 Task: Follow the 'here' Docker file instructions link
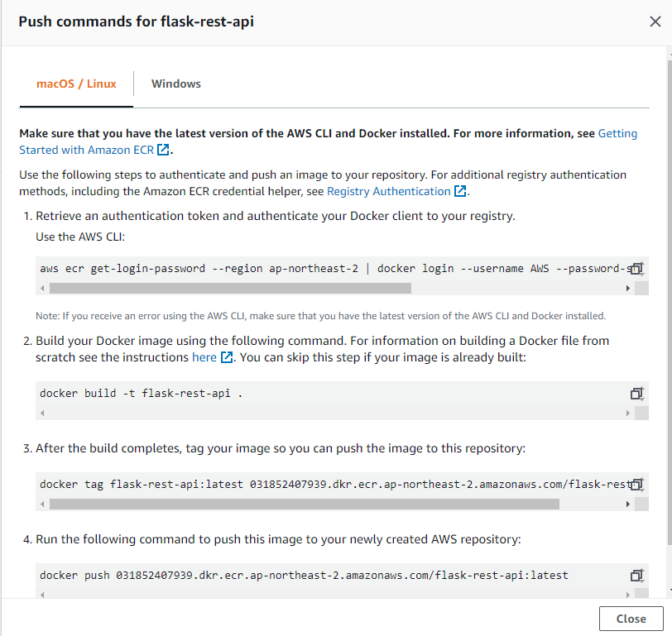click(x=204, y=357)
